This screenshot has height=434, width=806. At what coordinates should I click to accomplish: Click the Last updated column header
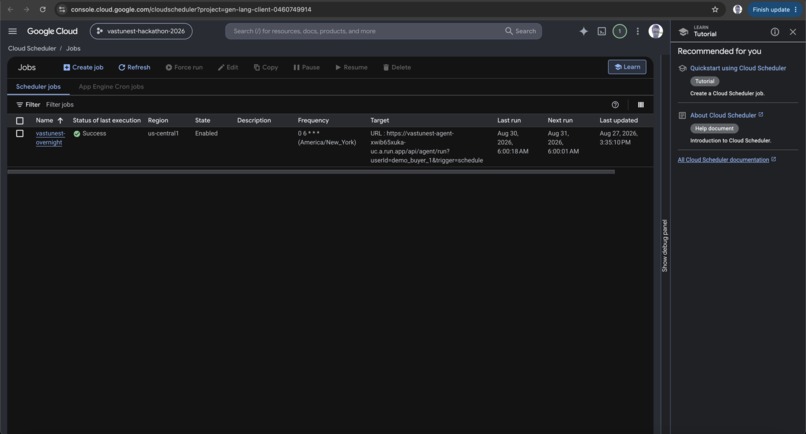[618, 120]
